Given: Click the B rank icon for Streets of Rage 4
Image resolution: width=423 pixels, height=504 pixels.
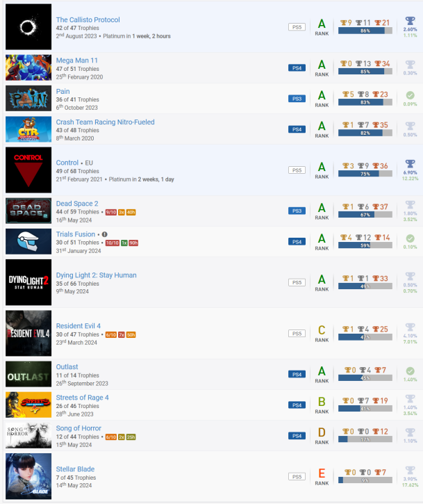Looking at the screenshot, I should pos(322,402).
